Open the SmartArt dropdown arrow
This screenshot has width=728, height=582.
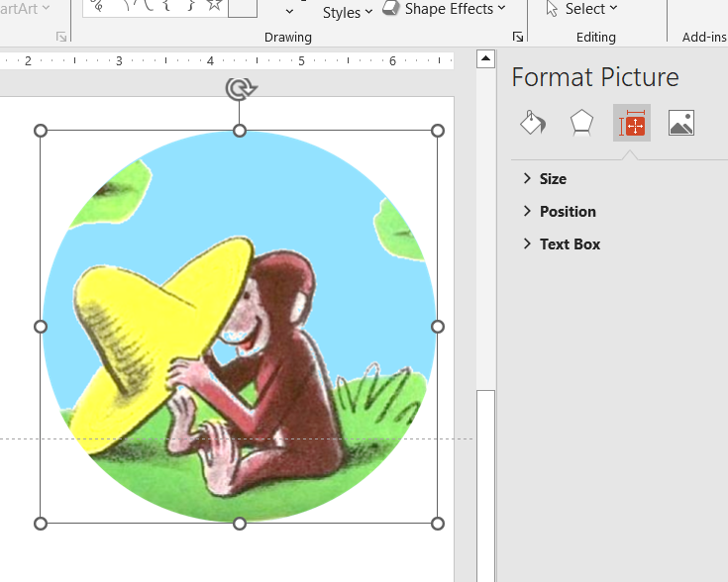click(46, 8)
